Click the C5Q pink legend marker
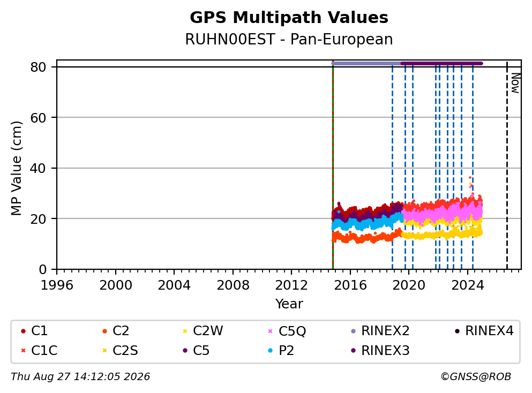Image resolution: width=532 pixels, height=393 pixels. (271, 331)
